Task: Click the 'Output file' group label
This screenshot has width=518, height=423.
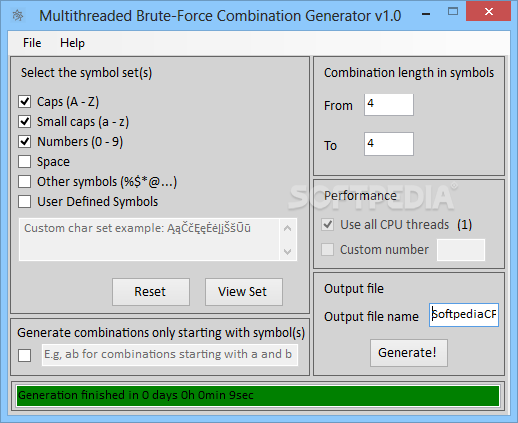Action: (x=354, y=289)
